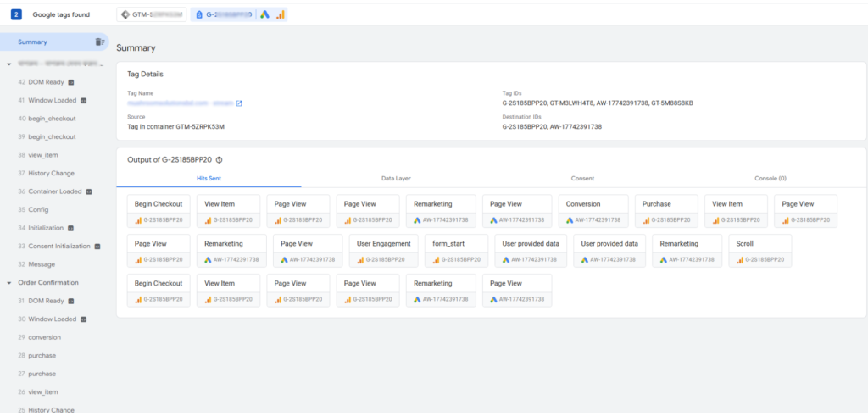Image resolution: width=868 pixels, height=416 pixels.
Task: Open the Console (0) tab
Action: 770,179
